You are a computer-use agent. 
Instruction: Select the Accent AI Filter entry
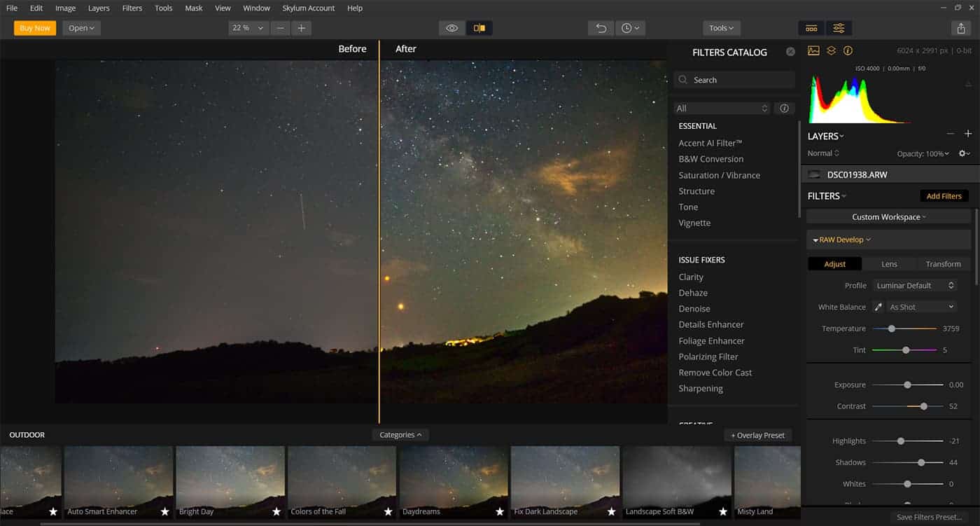click(x=710, y=143)
